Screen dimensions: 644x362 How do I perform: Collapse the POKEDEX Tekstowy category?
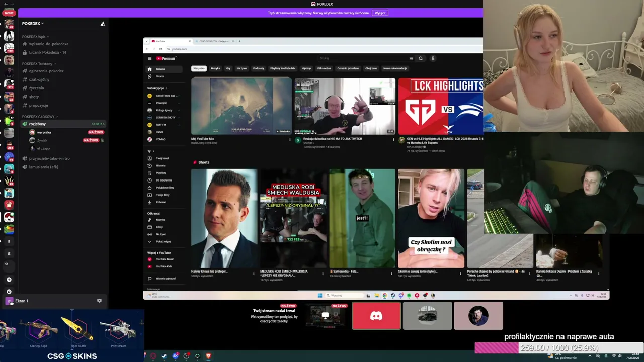[x=39, y=64]
